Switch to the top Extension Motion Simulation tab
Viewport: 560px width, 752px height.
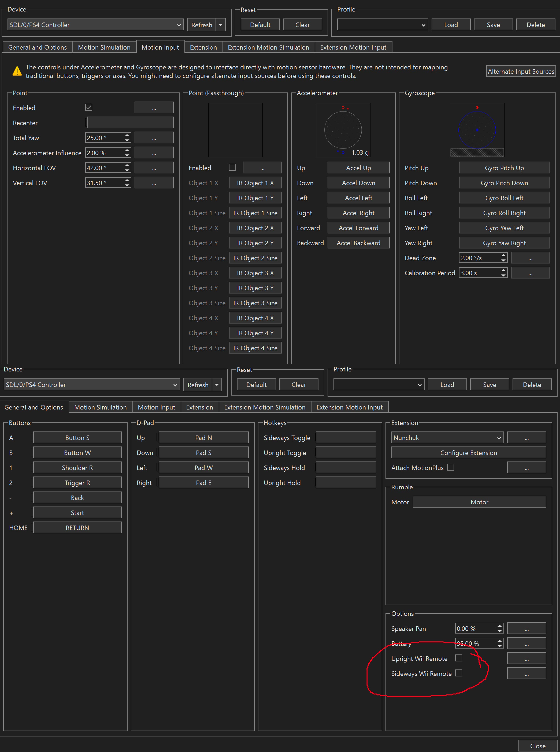(268, 47)
